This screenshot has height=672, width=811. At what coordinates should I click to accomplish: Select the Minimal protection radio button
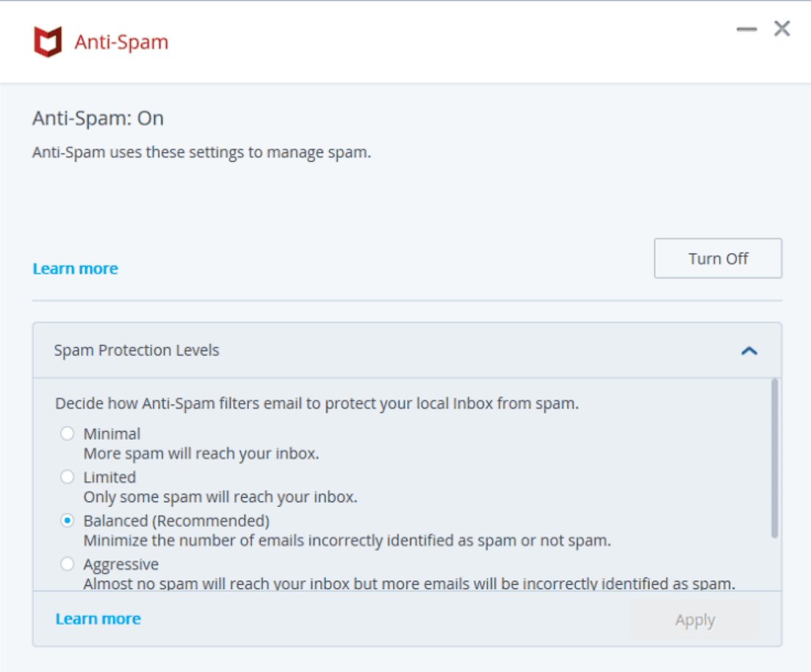click(x=68, y=433)
